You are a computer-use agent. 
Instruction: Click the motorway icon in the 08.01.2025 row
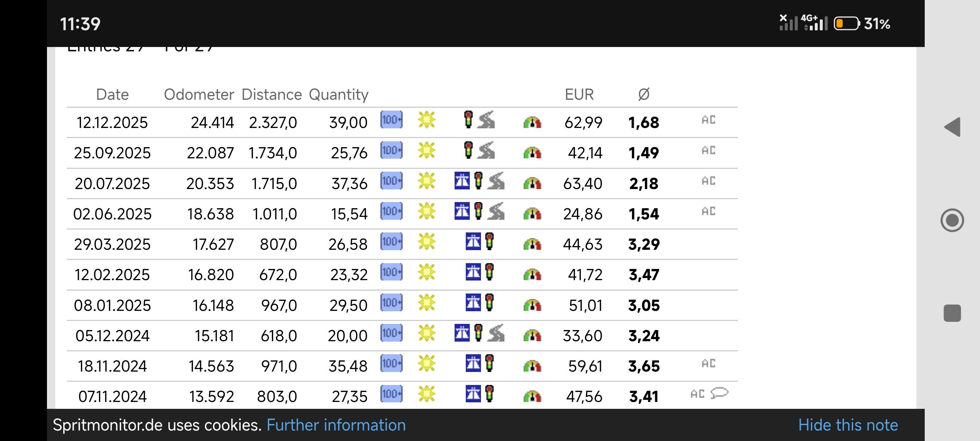[473, 303]
